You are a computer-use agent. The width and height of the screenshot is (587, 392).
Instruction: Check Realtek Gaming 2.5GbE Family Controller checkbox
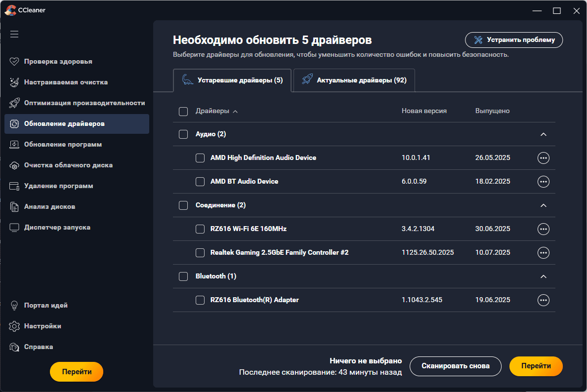click(x=200, y=252)
